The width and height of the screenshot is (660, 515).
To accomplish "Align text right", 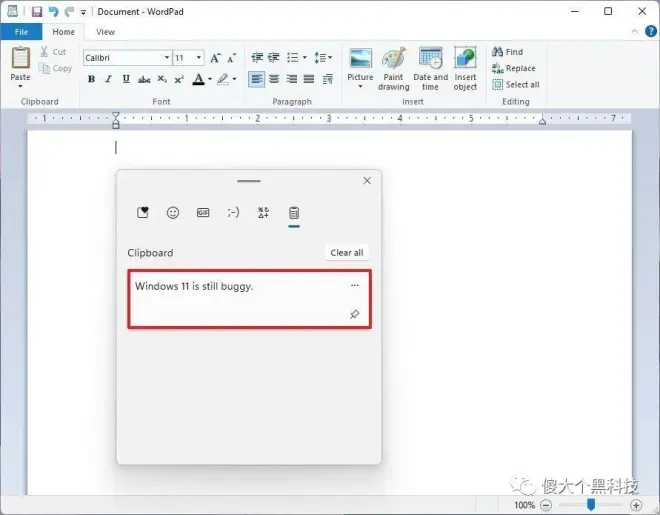I will (x=292, y=79).
